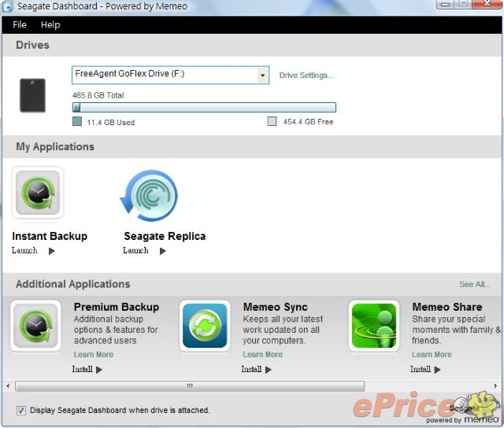Screen dimensions: 504x428
Task: Install Premium Backup
Action: coord(87,369)
